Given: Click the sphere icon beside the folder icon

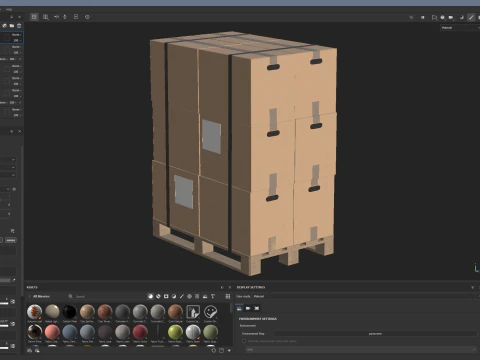Looking at the screenshot, I should pos(5,26).
